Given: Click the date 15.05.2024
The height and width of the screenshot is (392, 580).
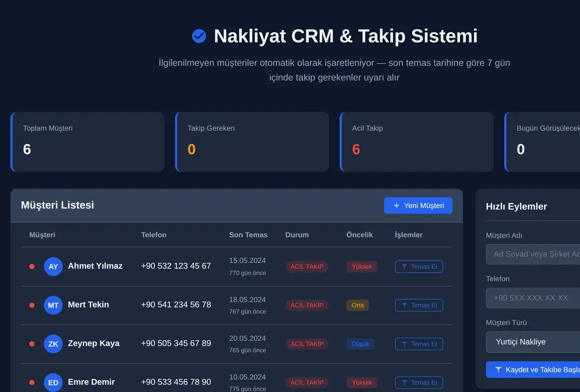Looking at the screenshot, I should tap(247, 261).
